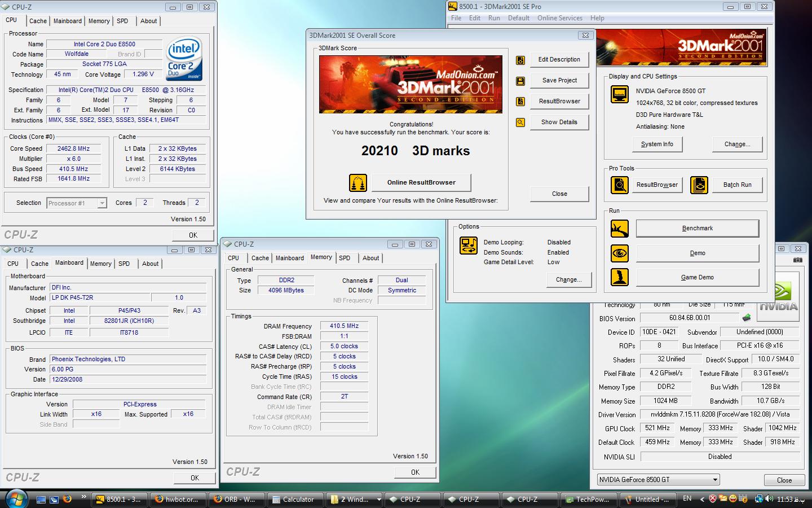This screenshot has height=508, width=812.
Task: Click the monitor icon in Display and CPU Settings
Action: click(620, 94)
